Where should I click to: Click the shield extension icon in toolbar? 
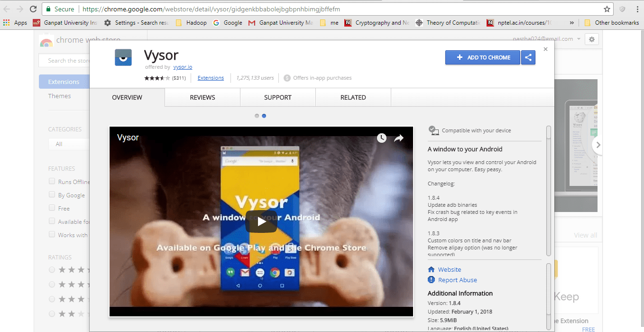tap(622, 9)
